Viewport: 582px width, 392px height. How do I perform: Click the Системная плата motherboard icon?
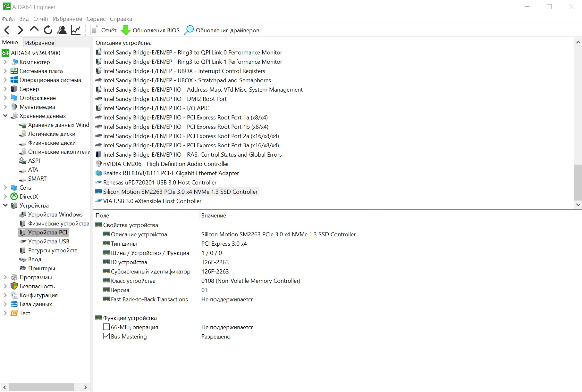coord(14,71)
